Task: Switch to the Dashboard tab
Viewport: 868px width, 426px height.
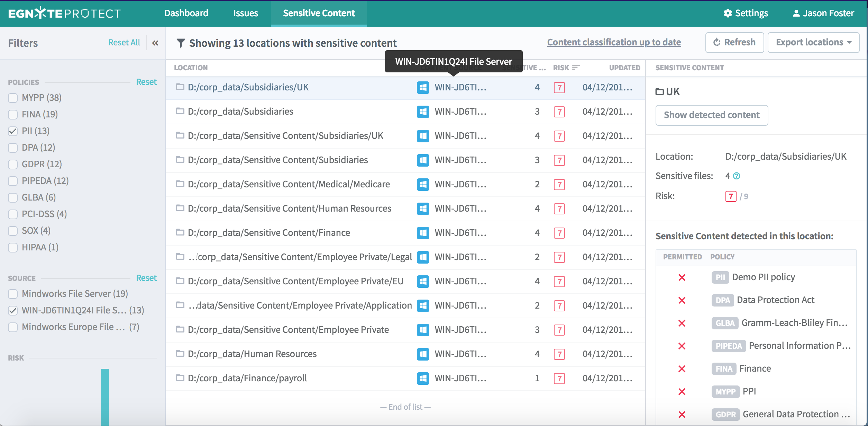Action: click(186, 13)
